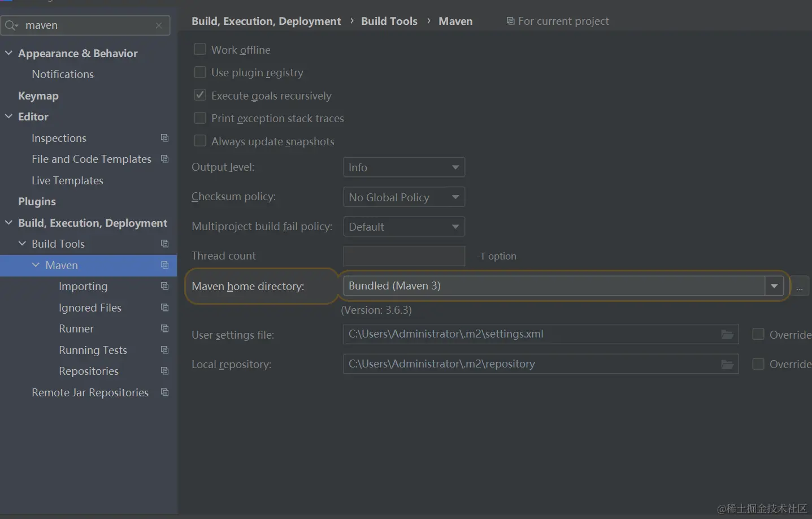Enable Use plugin registry checkbox
Image resolution: width=812 pixels, height=519 pixels.
click(200, 72)
